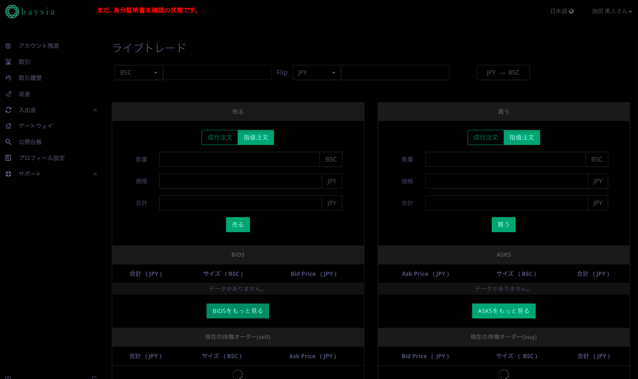
Task: Click the Flip link between currencies
Action: (x=282, y=72)
